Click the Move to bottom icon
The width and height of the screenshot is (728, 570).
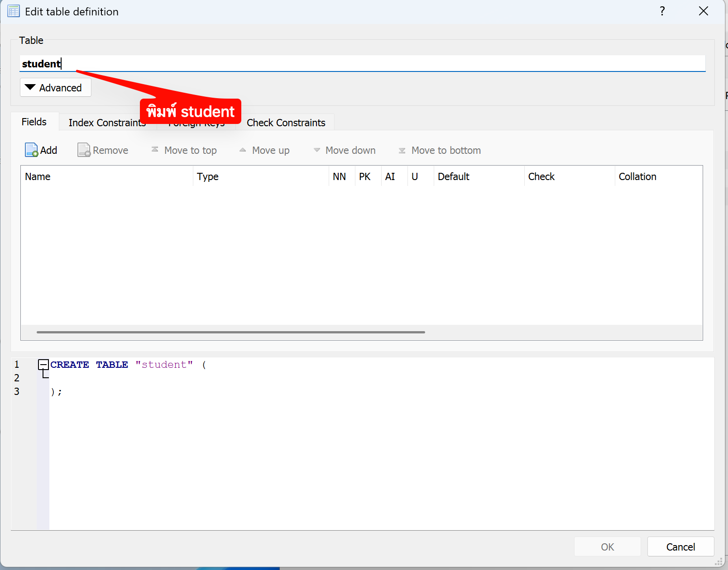click(x=402, y=151)
